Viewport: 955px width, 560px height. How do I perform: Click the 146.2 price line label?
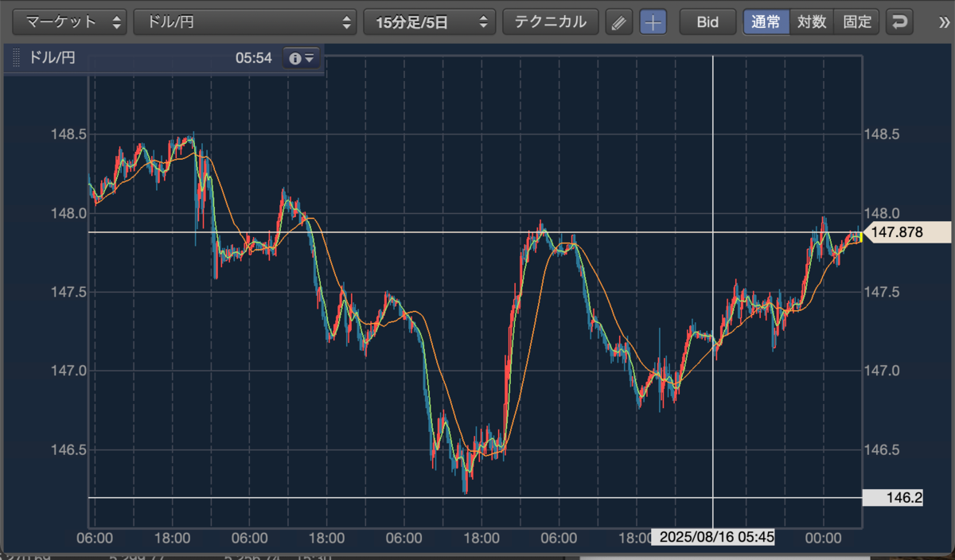(x=893, y=498)
